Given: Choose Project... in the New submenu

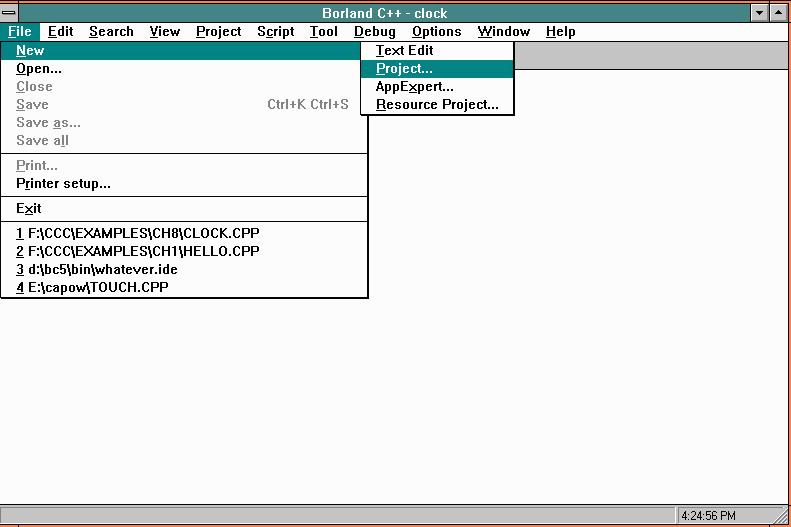Looking at the screenshot, I should (x=437, y=69).
